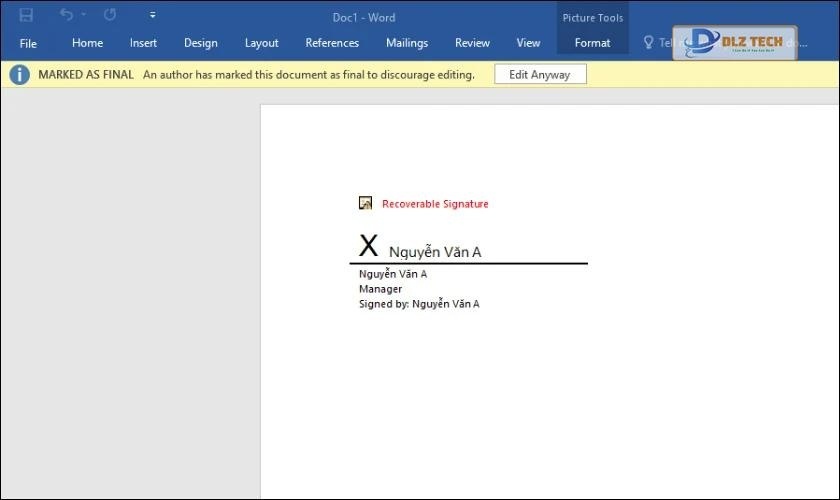Select the Design tab
The image size is (840, 500).
[200, 43]
